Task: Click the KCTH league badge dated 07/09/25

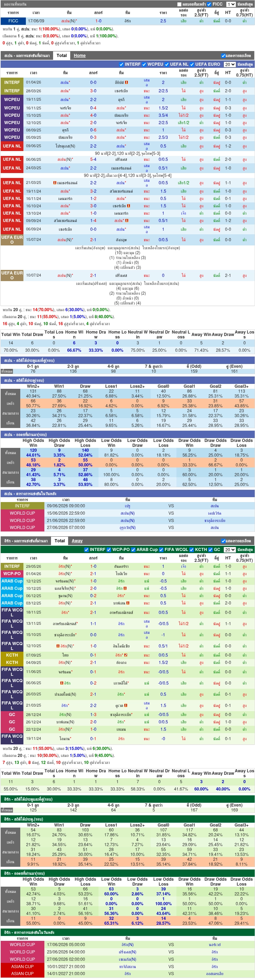Action: click(12, 655)
